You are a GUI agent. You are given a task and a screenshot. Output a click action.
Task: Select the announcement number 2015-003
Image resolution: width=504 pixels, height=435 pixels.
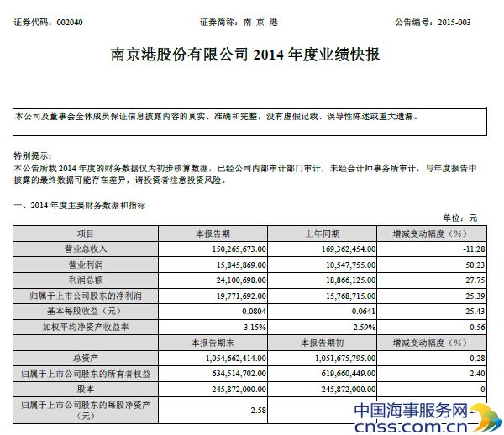click(454, 23)
